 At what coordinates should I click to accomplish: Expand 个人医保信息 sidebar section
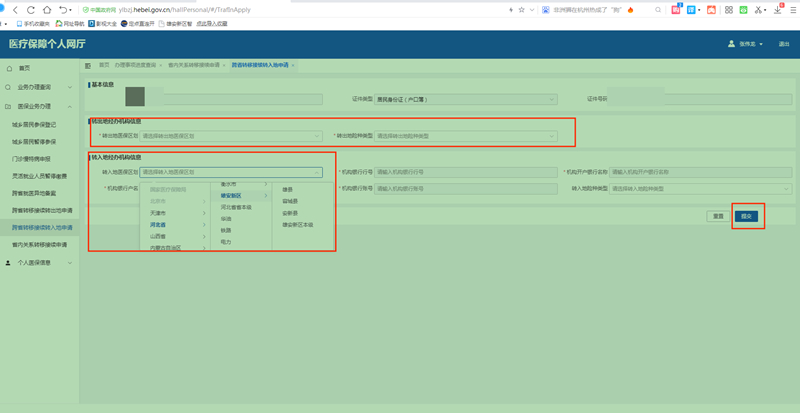point(40,262)
